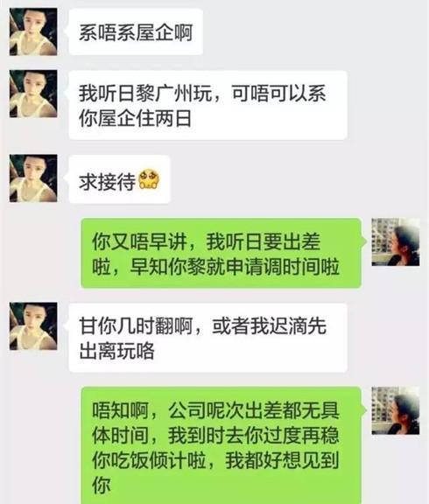This screenshot has height=504, width=429.
Task: Tap own avatar beside '唔知啊，公司呢次' reply
Action: [x=396, y=410]
